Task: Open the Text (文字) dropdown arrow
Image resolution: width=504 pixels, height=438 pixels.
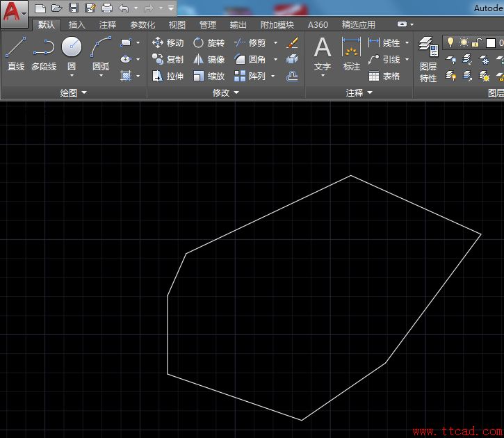Action: click(x=323, y=76)
